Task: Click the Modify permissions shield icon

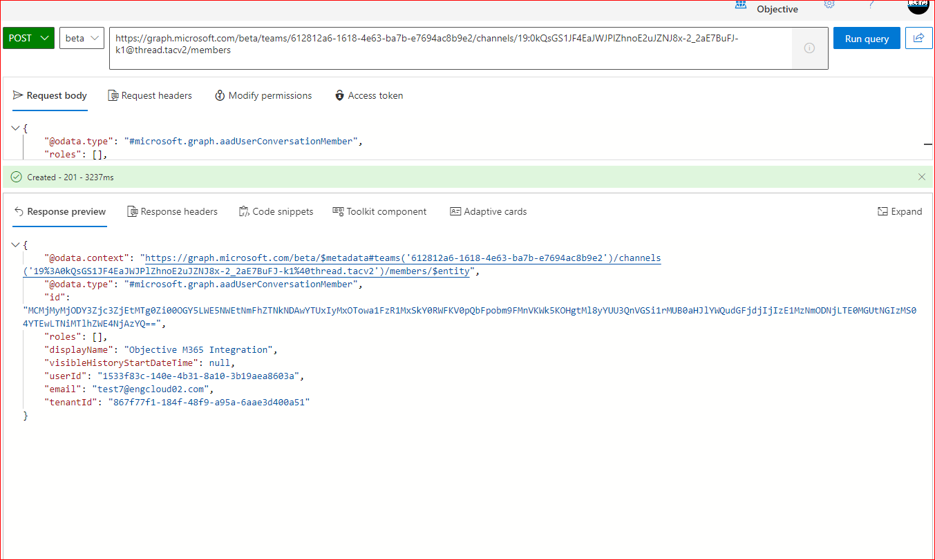Action: (x=220, y=95)
